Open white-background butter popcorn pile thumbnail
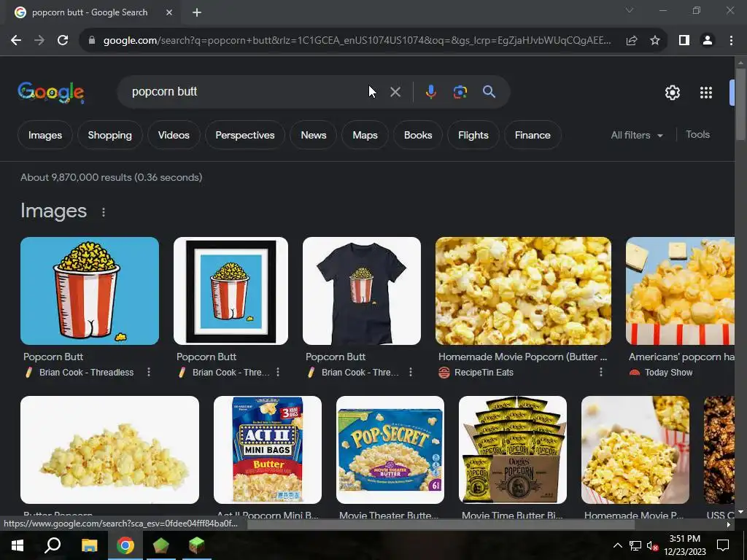This screenshot has height=560, width=747. 109,450
